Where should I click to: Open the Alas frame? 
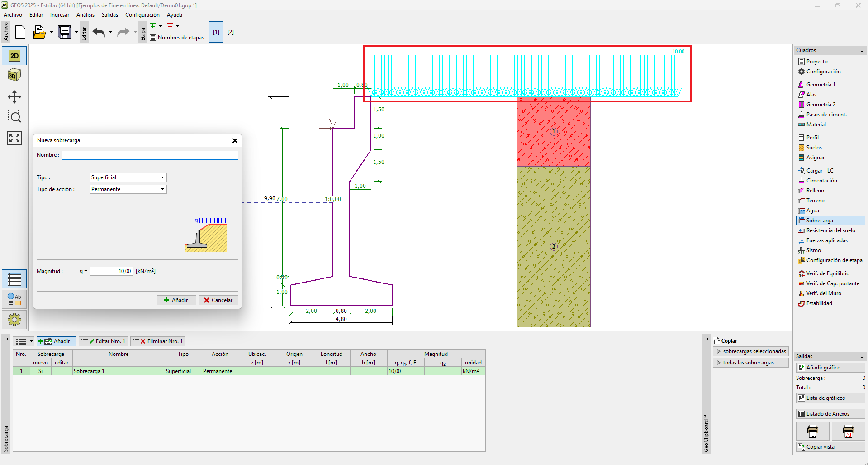[x=830, y=95]
